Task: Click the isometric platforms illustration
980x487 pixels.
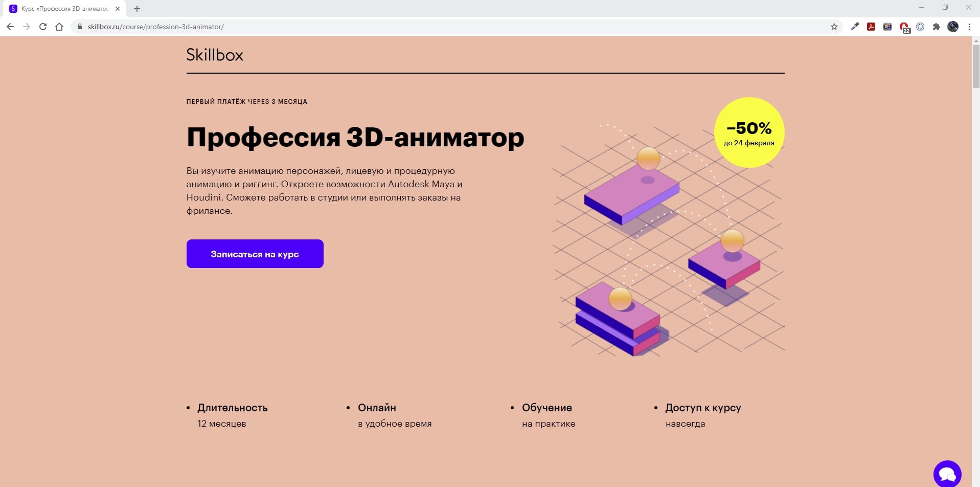Action: [668, 239]
